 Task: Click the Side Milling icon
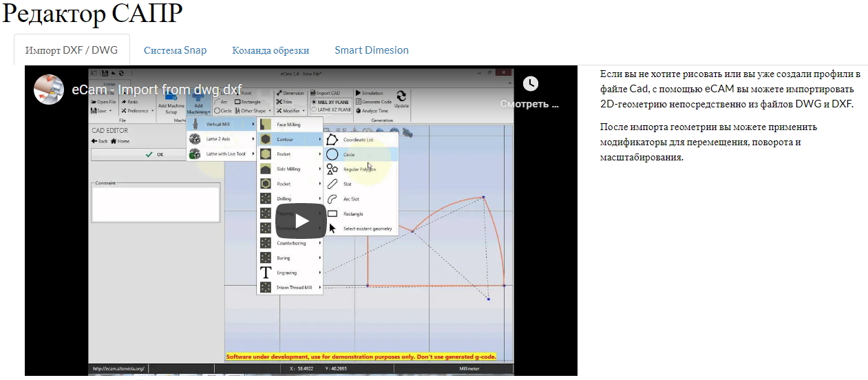[265, 169]
